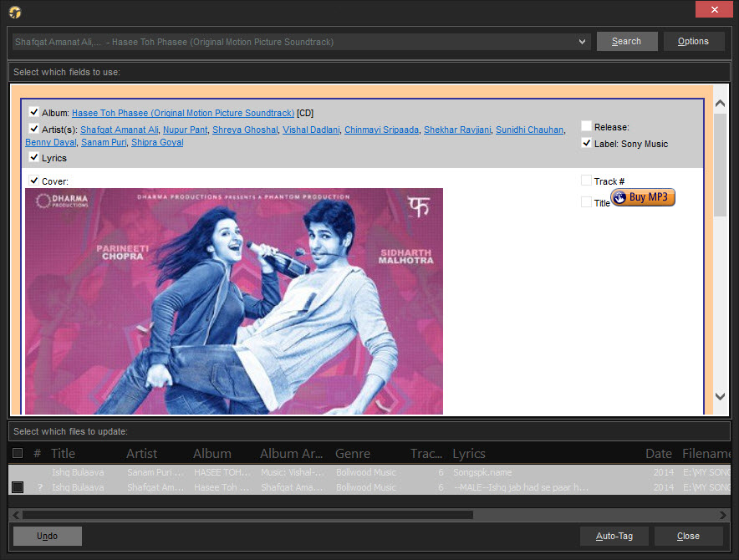
Task: Open the Benny Dayal artist link
Action: pos(50,142)
